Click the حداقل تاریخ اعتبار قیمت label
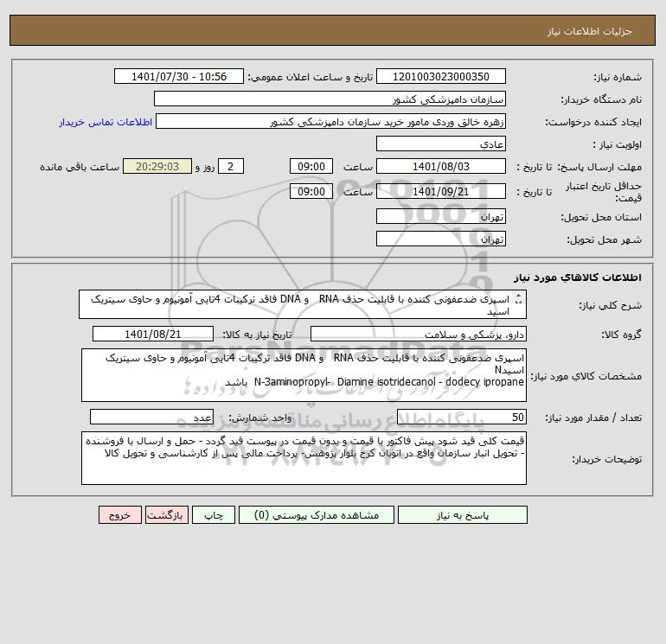The width and height of the screenshot is (666, 644). [604, 192]
